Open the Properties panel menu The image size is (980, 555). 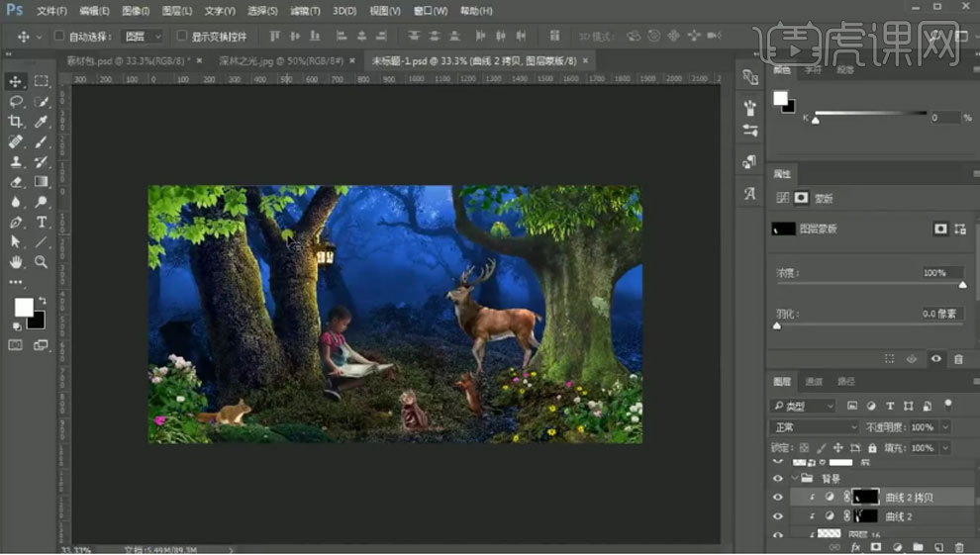coord(976,173)
